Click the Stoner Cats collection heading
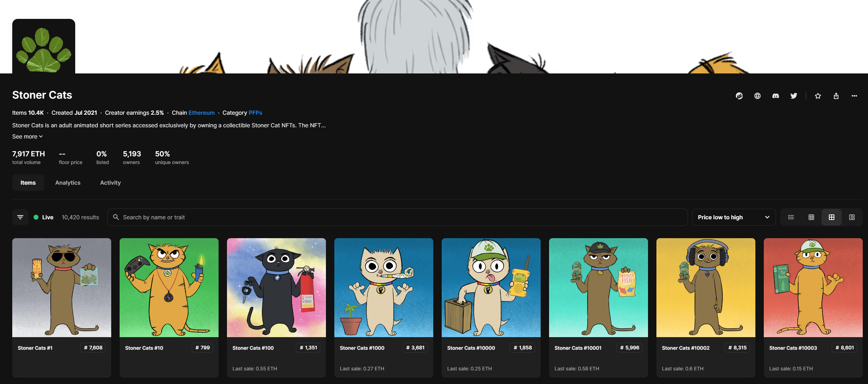The image size is (868, 384). coord(42,95)
